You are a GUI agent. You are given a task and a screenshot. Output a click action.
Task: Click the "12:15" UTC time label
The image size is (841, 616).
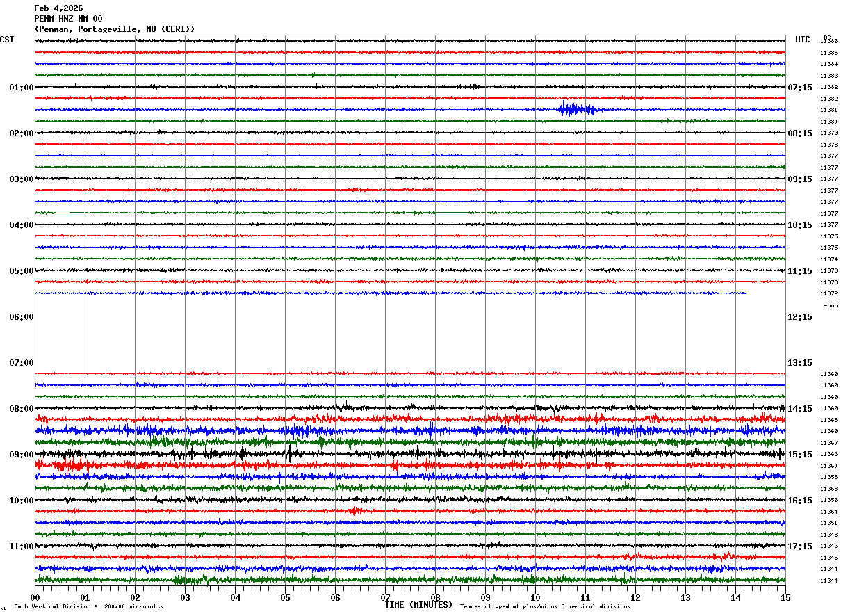[800, 317]
